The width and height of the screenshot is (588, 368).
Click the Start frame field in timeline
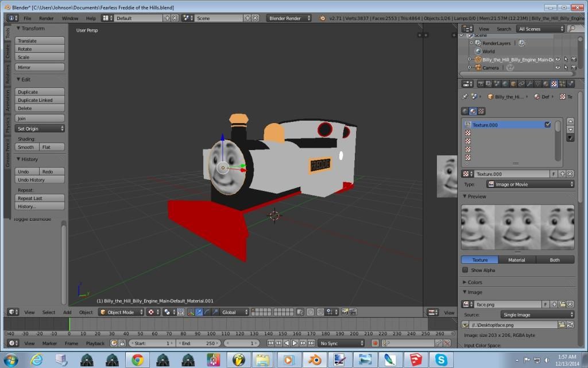152,343
